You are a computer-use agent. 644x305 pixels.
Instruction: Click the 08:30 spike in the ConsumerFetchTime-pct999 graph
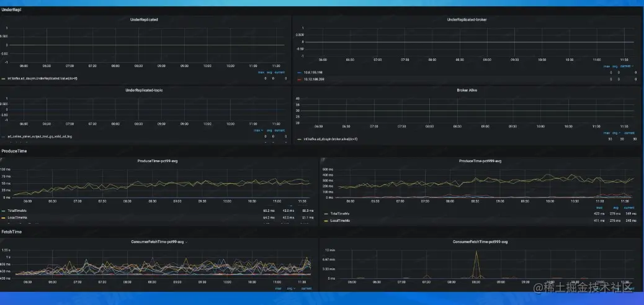[x=476, y=252]
